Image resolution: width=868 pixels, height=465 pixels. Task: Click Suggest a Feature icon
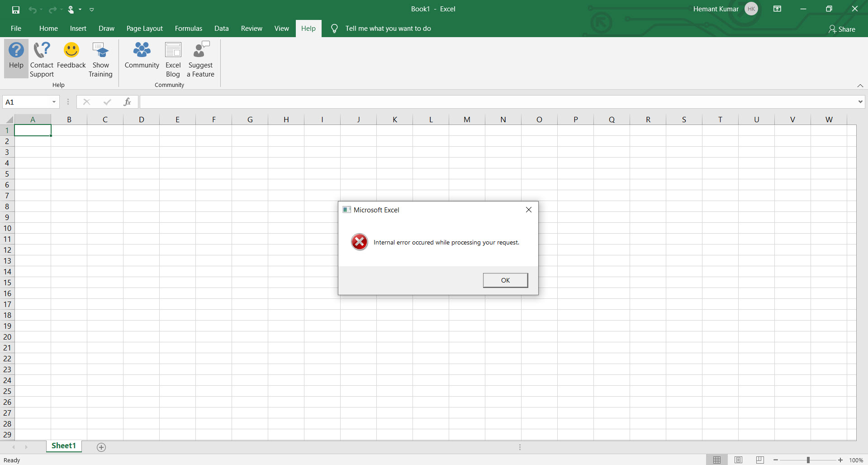tap(201, 50)
